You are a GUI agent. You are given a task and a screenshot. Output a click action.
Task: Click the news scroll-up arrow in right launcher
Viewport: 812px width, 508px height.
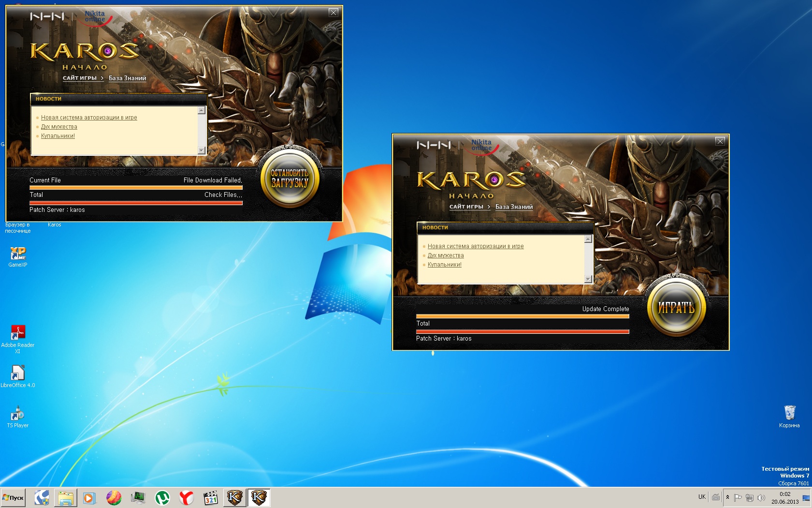pyautogui.click(x=588, y=239)
